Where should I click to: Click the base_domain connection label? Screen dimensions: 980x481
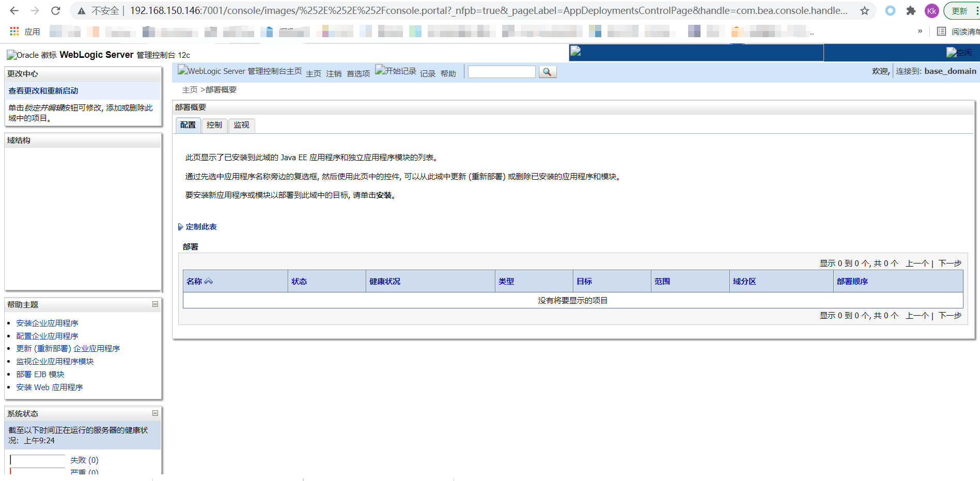click(950, 71)
